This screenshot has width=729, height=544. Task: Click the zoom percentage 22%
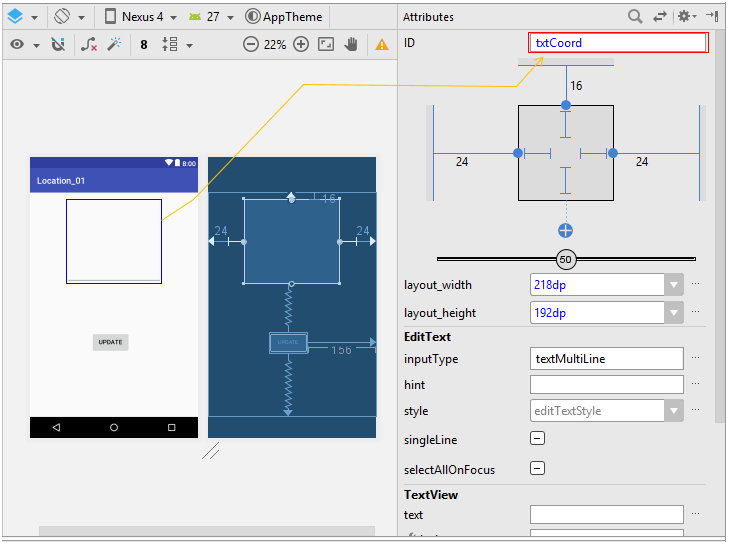pos(275,45)
